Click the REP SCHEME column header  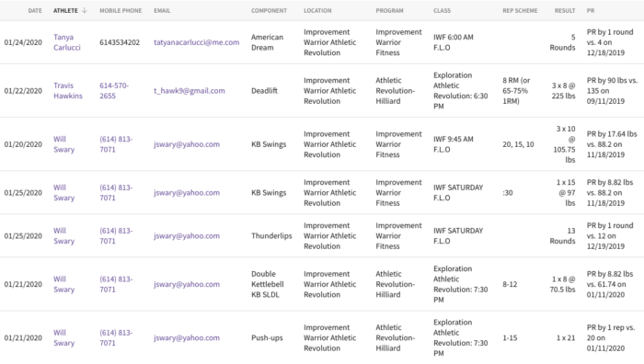520,11
